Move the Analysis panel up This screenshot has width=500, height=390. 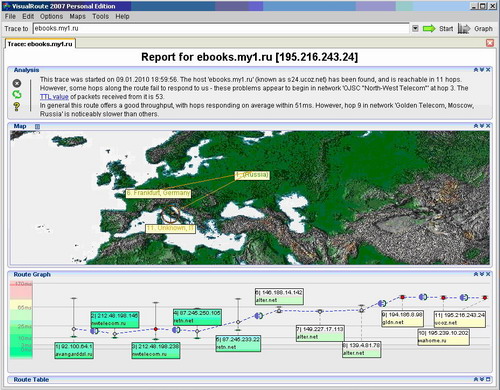pyautogui.click(x=476, y=70)
